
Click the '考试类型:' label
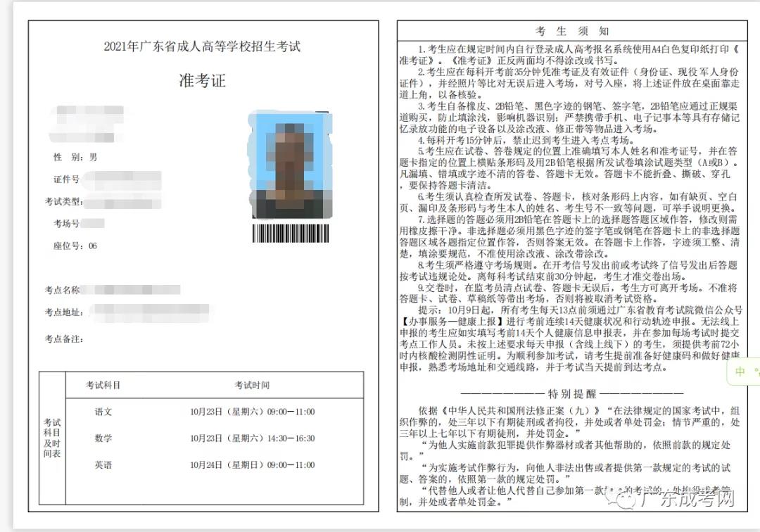64,201
